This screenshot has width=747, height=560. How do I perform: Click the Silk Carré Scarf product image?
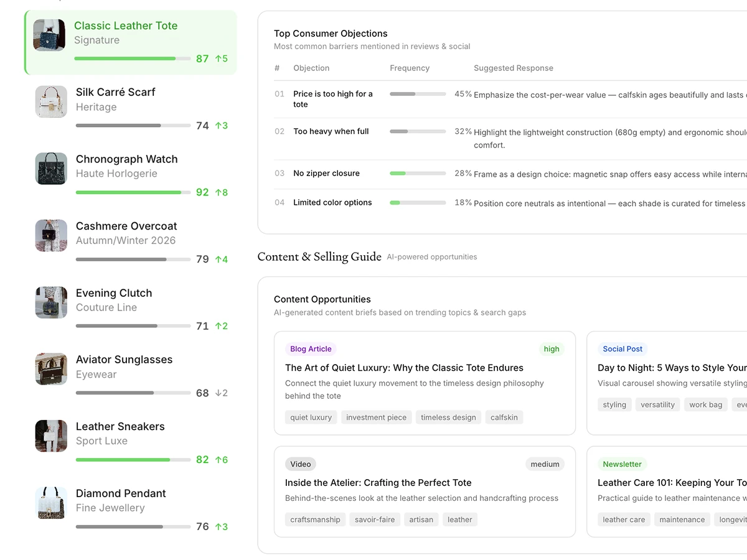51,101
